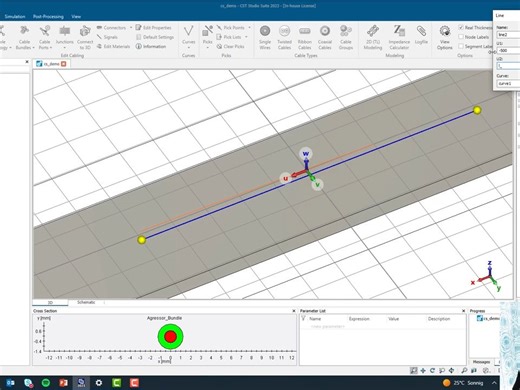Enable the Segment Labels checkbox
Viewport: 520px width, 390px height.
[x=461, y=46]
